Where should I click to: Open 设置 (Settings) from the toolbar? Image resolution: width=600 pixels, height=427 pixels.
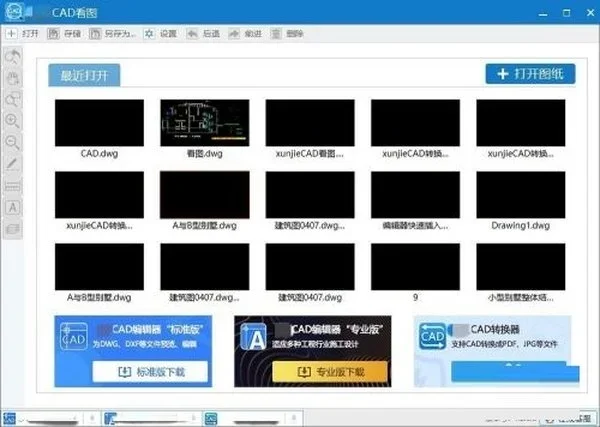click(160, 34)
